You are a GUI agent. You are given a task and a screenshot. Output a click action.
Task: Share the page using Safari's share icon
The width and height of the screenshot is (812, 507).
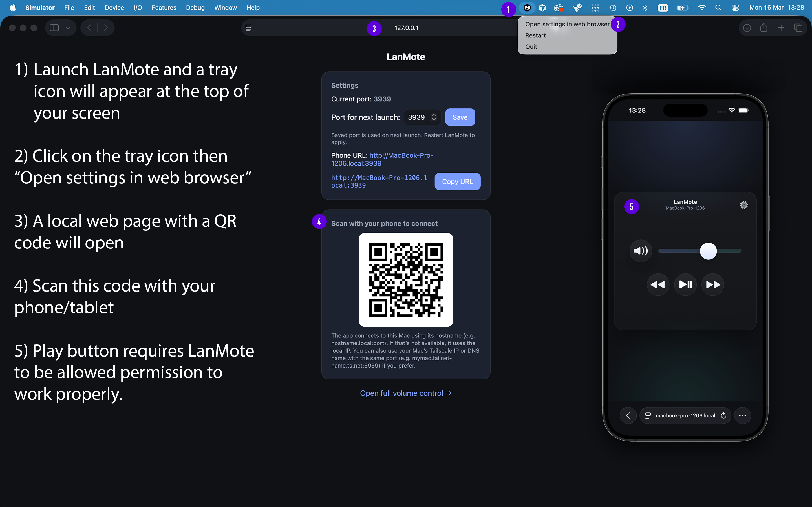pos(764,28)
